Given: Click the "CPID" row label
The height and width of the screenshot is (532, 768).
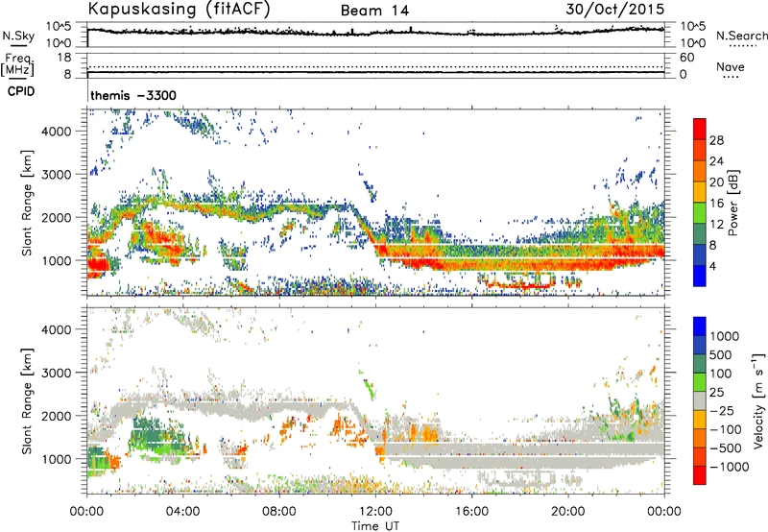Looking at the screenshot, I should pyautogui.click(x=21, y=91).
